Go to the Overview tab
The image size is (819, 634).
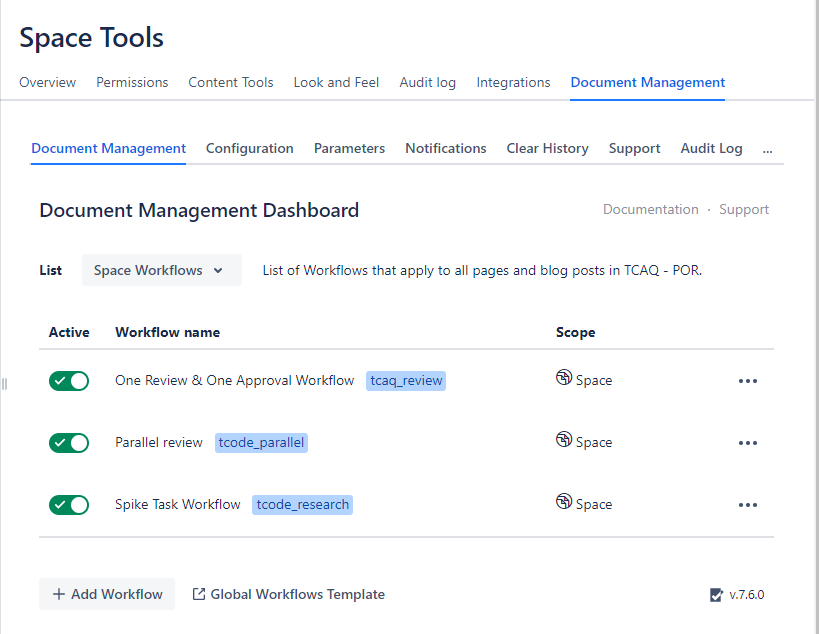(x=48, y=83)
